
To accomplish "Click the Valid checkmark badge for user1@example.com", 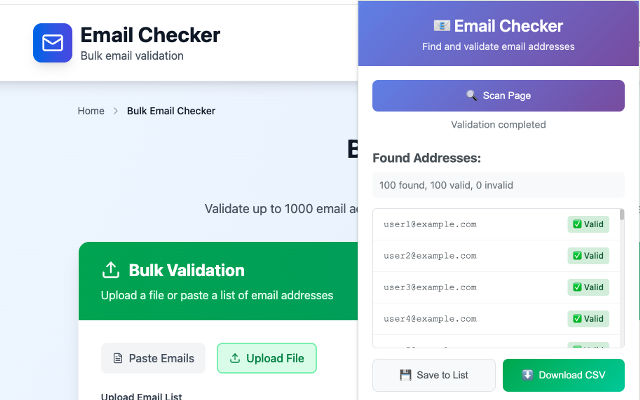I will pos(588,224).
